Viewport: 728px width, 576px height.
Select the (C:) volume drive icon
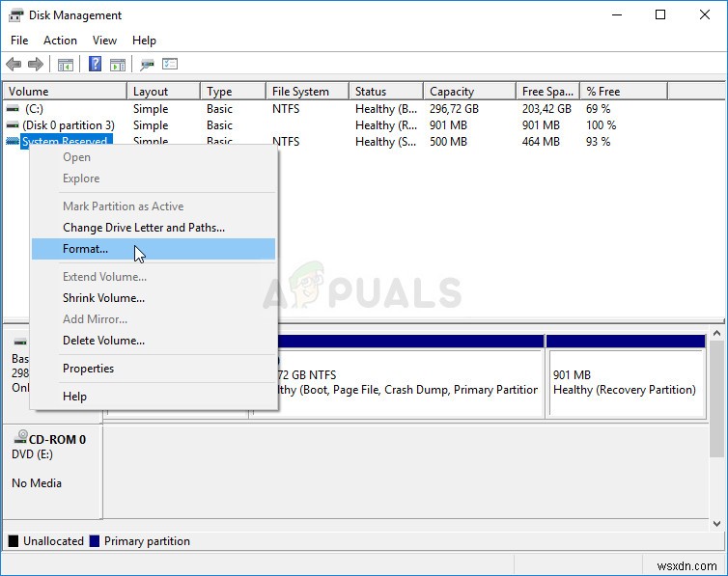pyautogui.click(x=13, y=108)
